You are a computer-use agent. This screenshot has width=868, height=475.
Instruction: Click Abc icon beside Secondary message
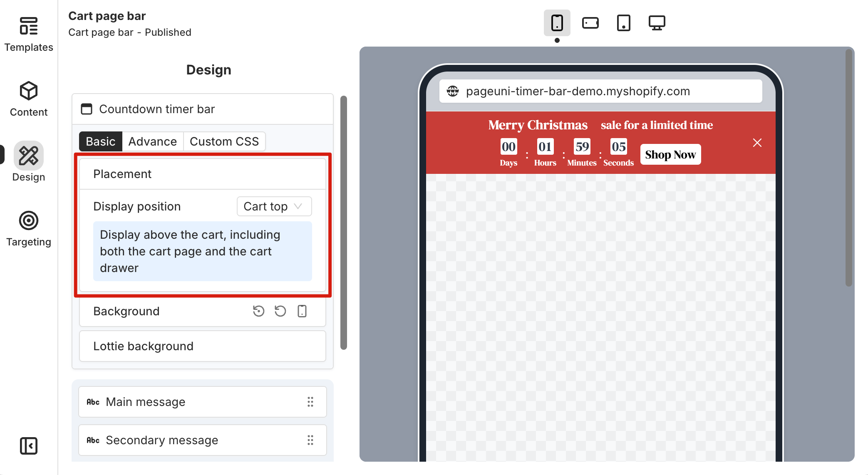(x=93, y=440)
